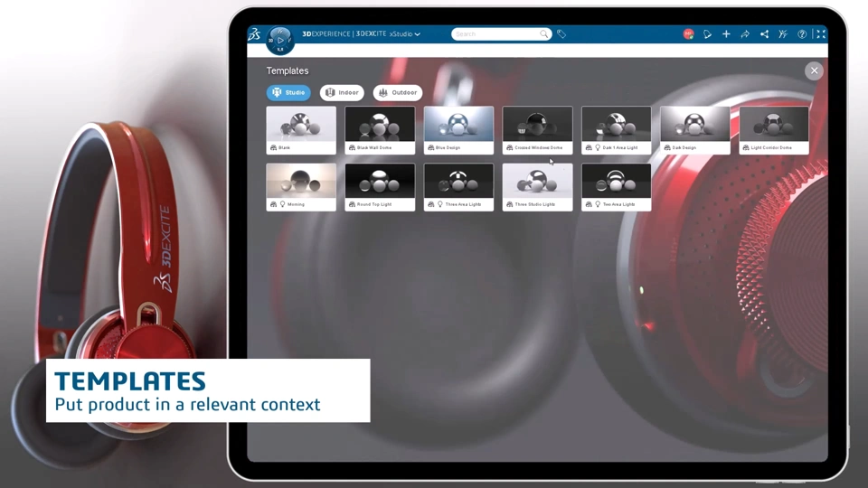Image resolution: width=868 pixels, height=488 pixels.
Task: Click the dome icon on Black Wall Dome card
Action: [352, 147]
